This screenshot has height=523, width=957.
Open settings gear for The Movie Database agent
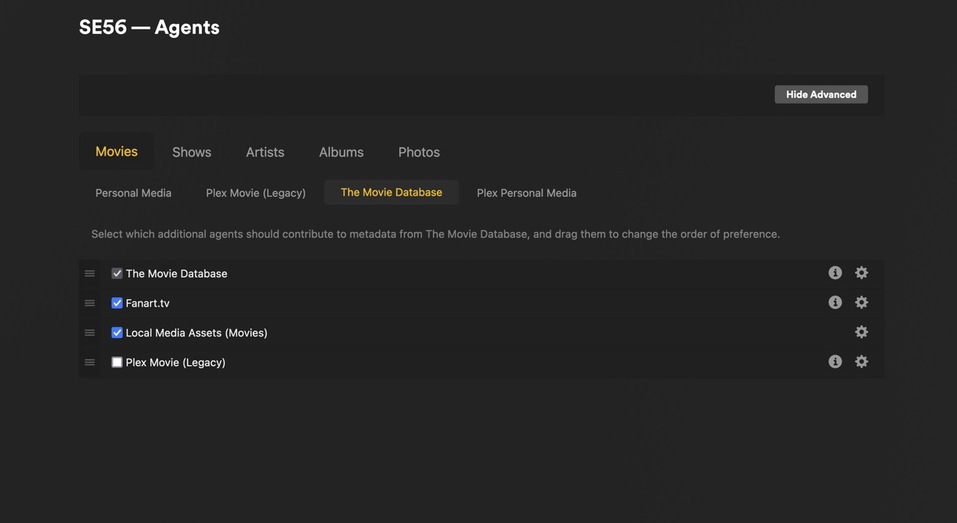(x=861, y=273)
